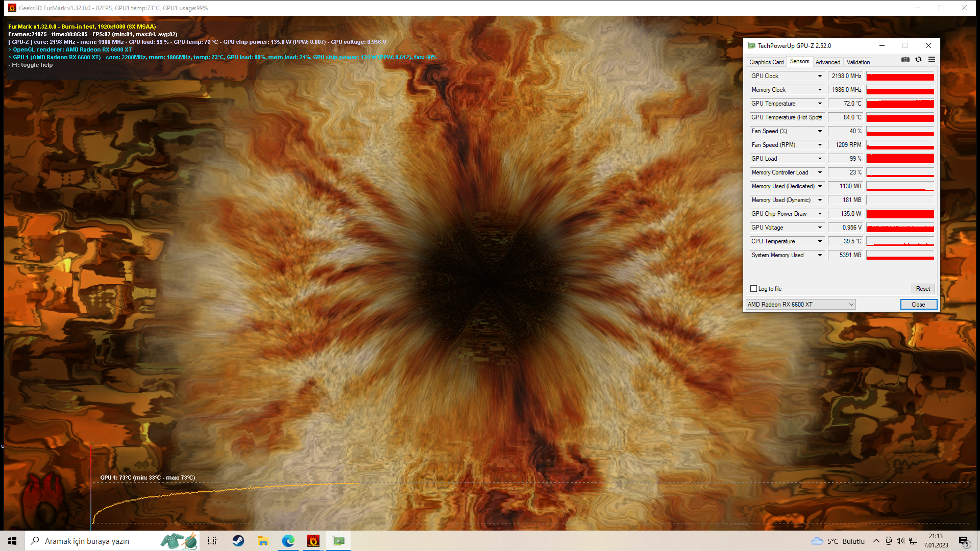The width and height of the screenshot is (980, 551).
Task: Expand the GPU Chip Power Draw dropdown
Action: [x=820, y=214]
